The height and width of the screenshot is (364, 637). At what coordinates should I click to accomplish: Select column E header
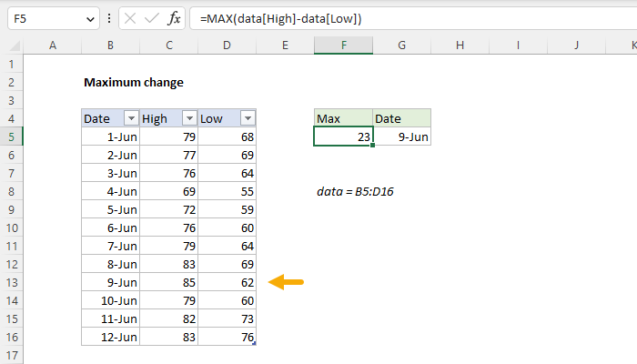(285, 45)
